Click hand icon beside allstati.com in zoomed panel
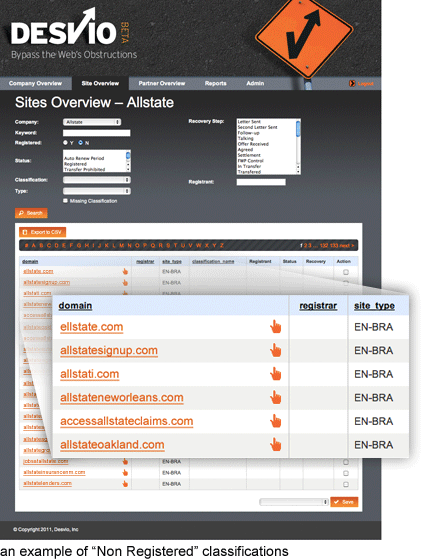Image resolution: width=423 pixels, height=559 pixels. click(x=275, y=374)
